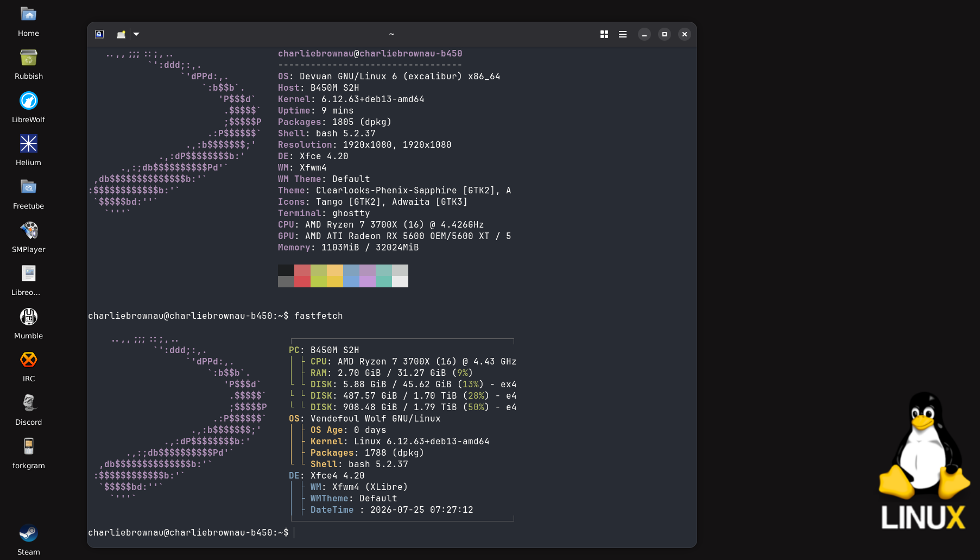Click the terminal prompt input line
This screenshot has width=980, height=560.
coord(391,533)
